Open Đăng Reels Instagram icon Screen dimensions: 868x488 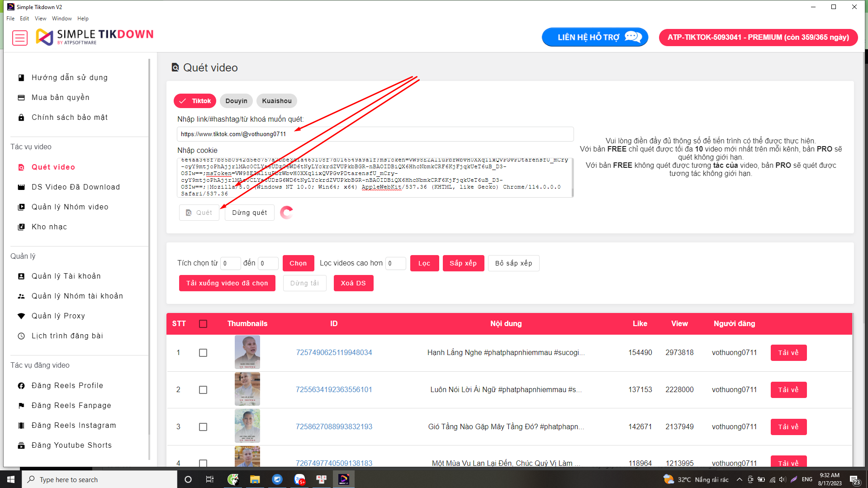tap(21, 426)
